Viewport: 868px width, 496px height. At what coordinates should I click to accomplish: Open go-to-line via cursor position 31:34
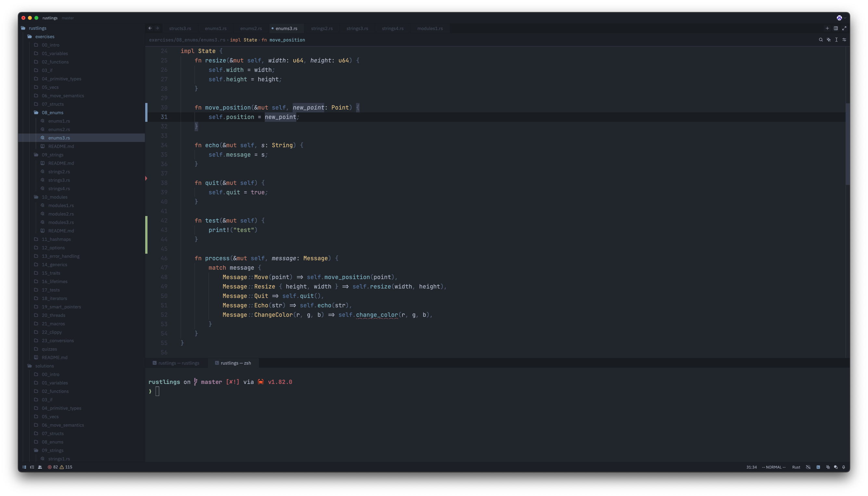(751, 467)
